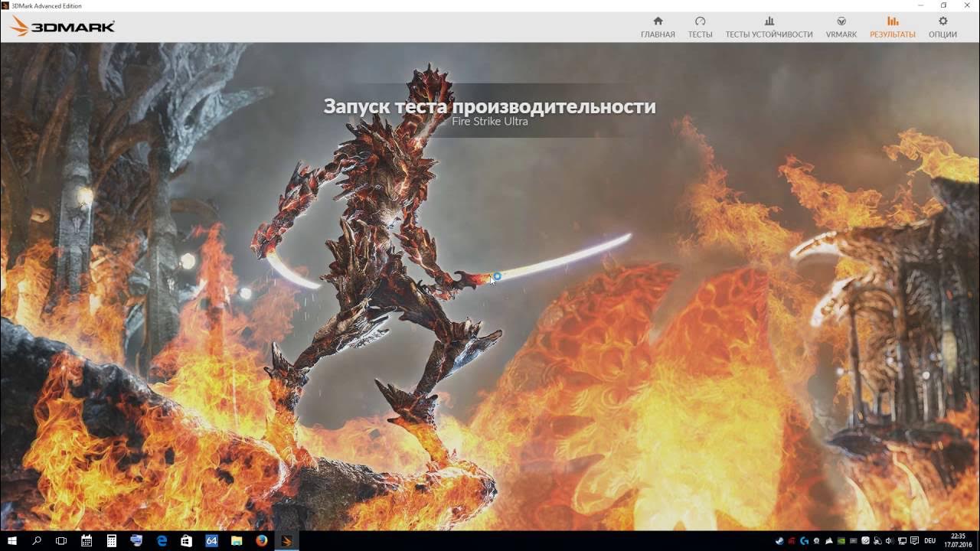The width and height of the screenshot is (980, 551).
Task: Launch the Calendar app from taskbar
Action: coord(87,540)
